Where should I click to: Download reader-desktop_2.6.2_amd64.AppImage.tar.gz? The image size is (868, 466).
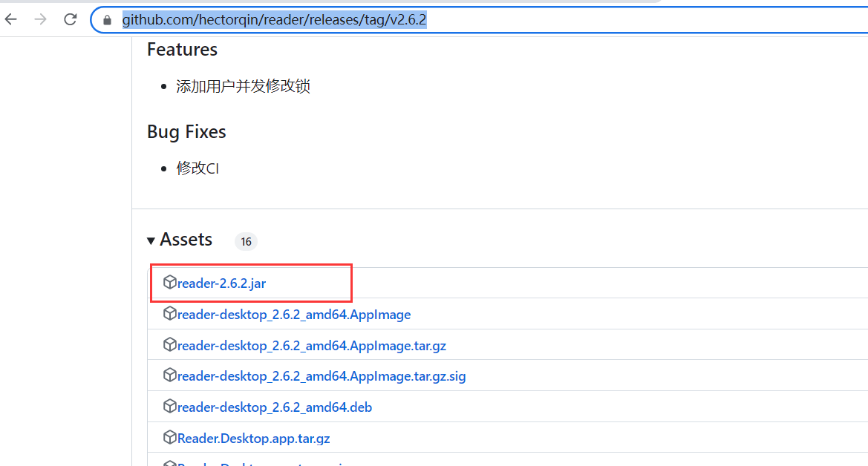point(311,346)
